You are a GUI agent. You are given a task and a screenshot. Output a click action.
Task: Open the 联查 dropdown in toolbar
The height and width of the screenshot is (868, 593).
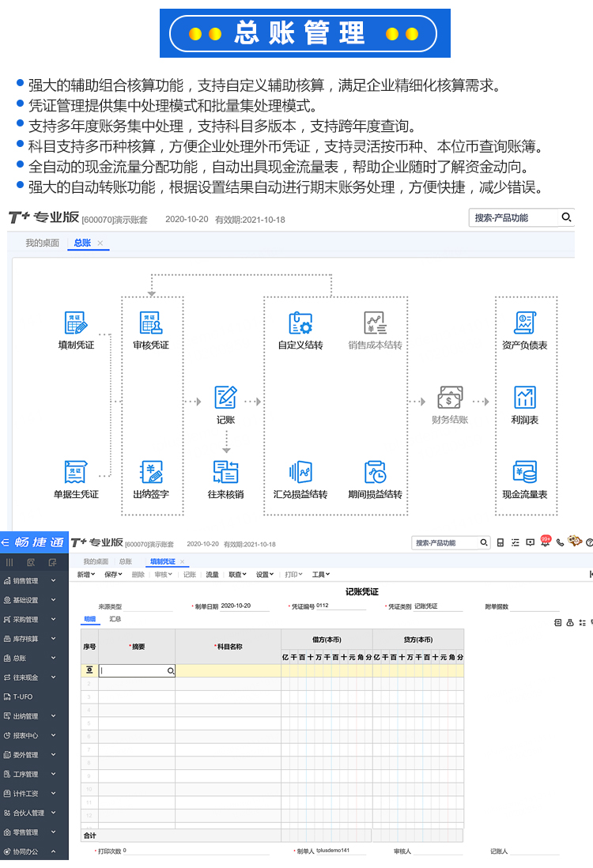click(237, 575)
